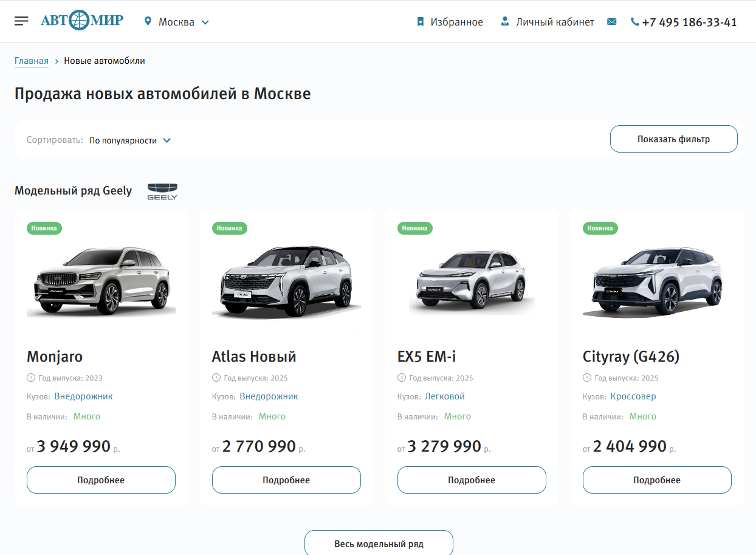This screenshot has height=555, width=756.
Task: Click the Кроссовер body type link
Action: pos(633,396)
